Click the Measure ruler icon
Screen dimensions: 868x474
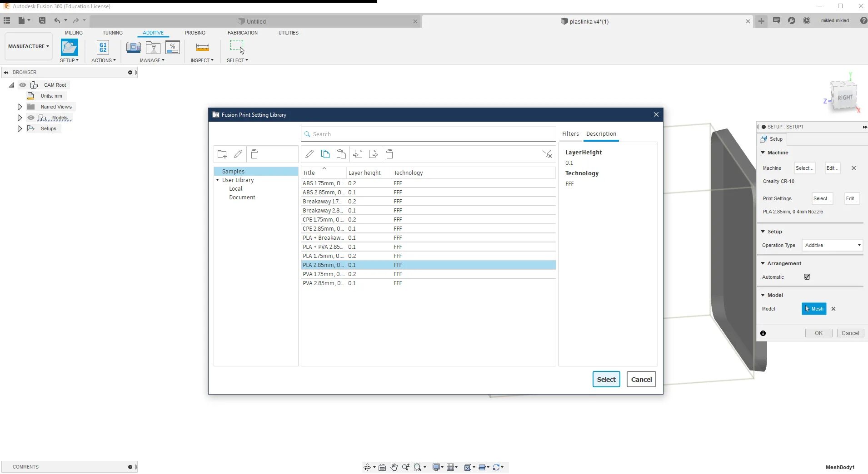(x=202, y=47)
